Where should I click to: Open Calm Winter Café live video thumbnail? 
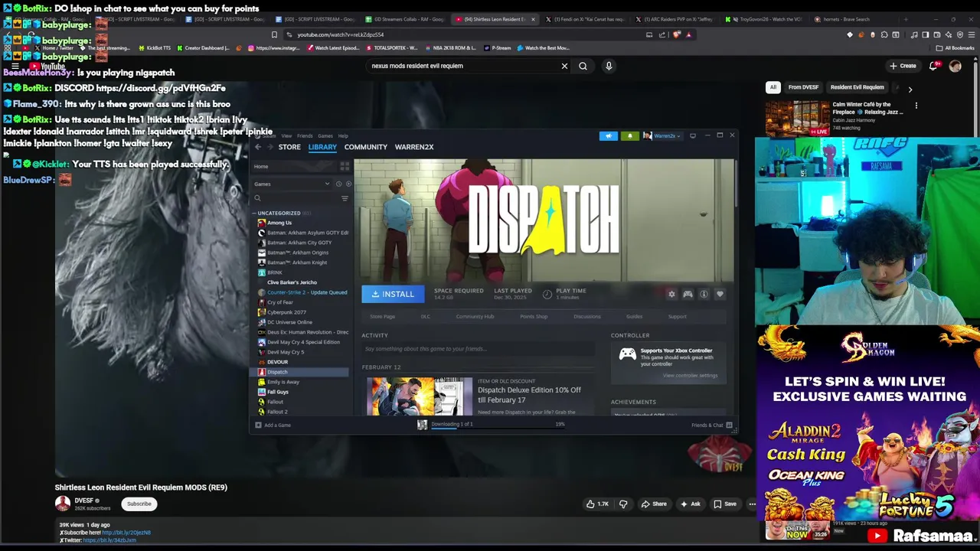(x=798, y=119)
